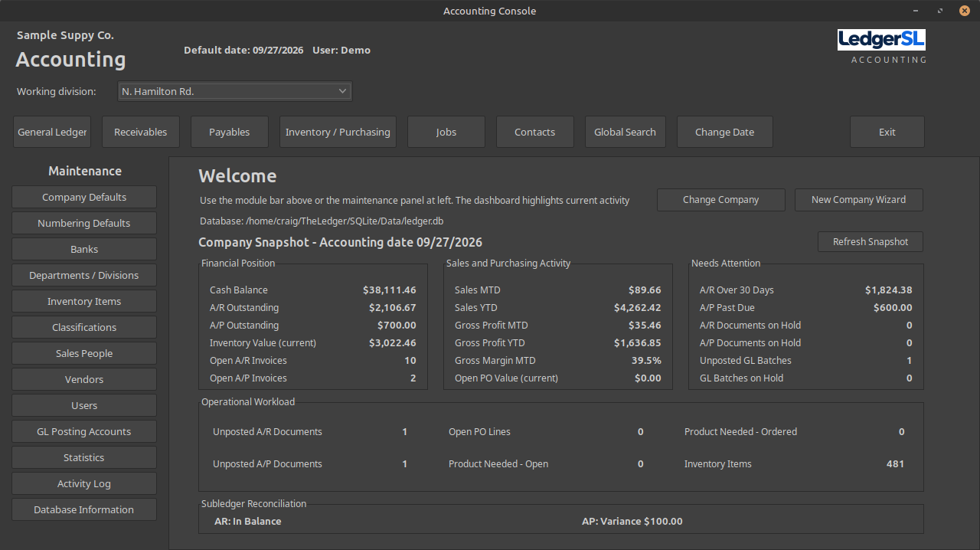The image size is (980, 550).
Task: Click the AP: Variance $100.00 status
Action: click(632, 522)
